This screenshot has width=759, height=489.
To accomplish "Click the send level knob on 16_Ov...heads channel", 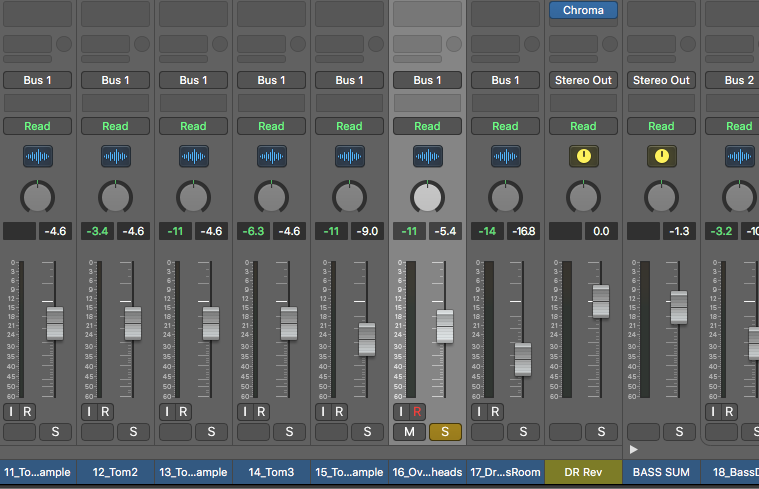I will pos(454,44).
